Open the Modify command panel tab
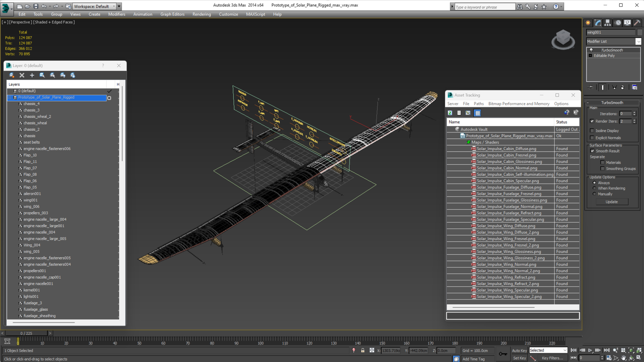 click(x=598, y=23)
